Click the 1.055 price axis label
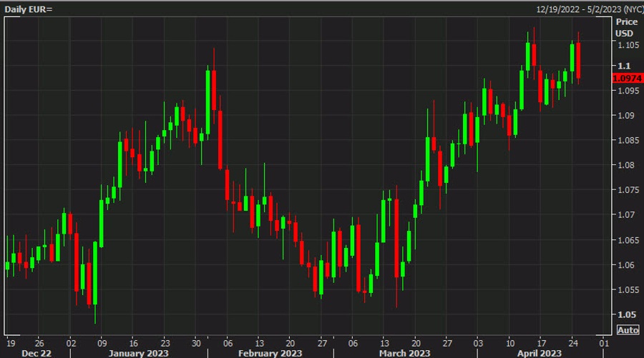This screenshot has width=644, height=358. click(628, 290)
